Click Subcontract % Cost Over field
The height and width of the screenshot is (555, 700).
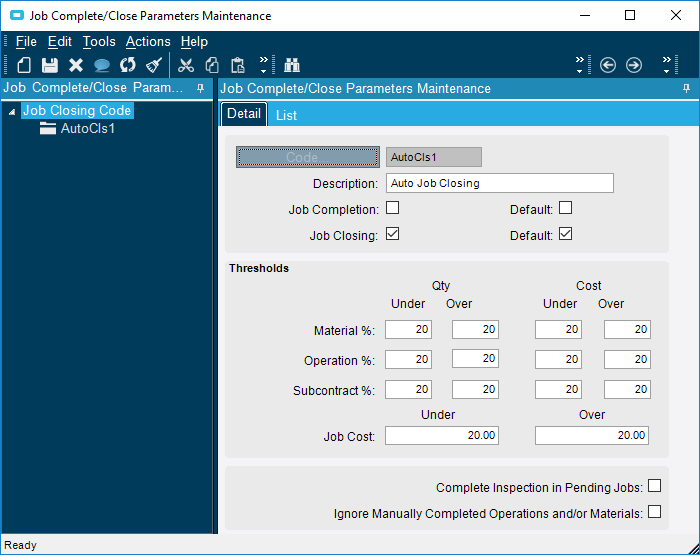tap(627, 389)
